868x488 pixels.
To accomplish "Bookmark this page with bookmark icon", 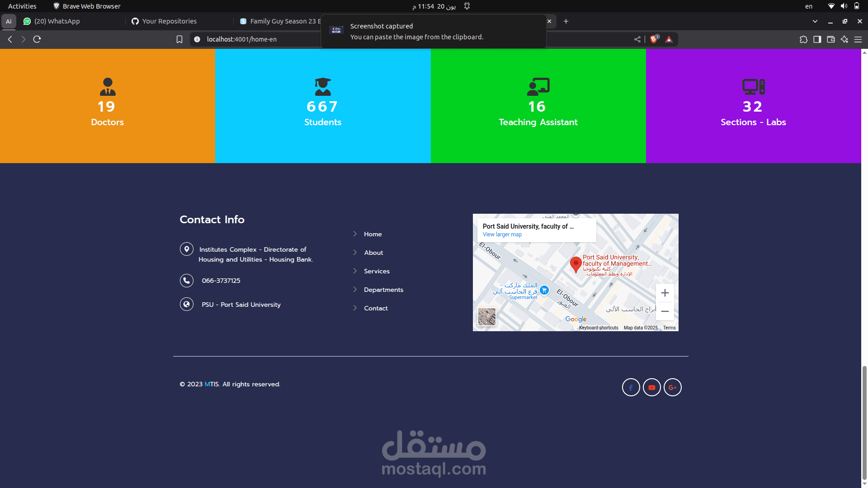I will point(179,39).
